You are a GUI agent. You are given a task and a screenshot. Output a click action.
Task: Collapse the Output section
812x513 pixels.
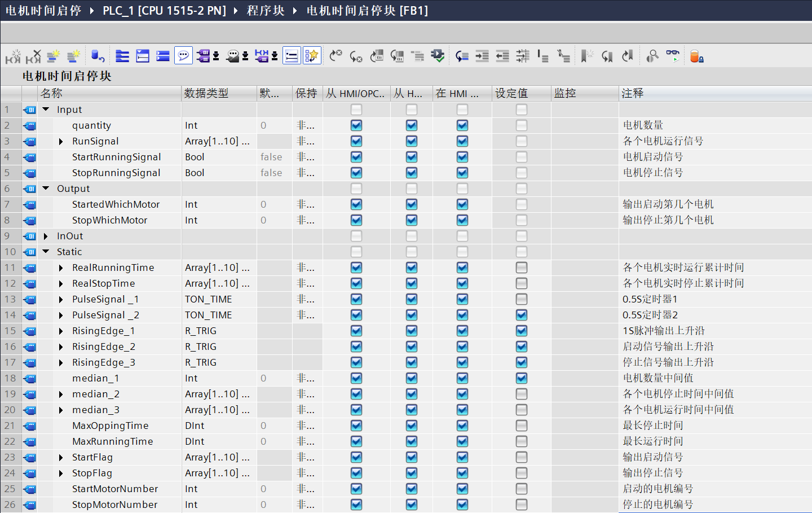point(46,188)
